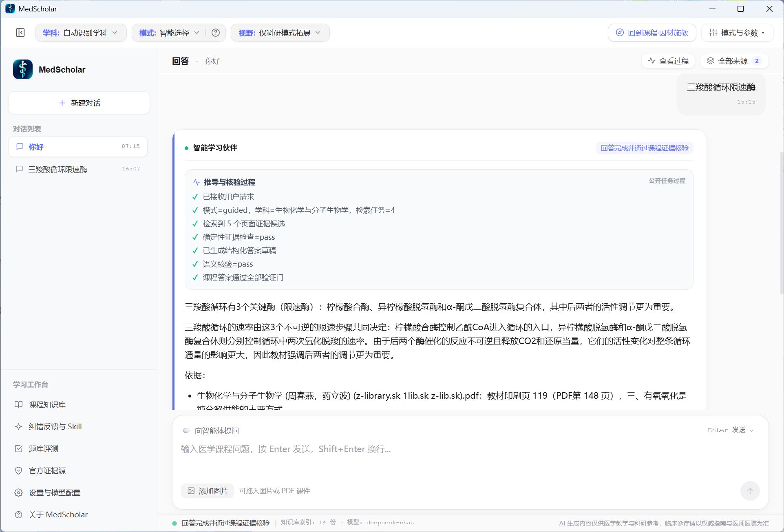Click 查看过程 button
Viewport: 784px width, 532px height.
click(x=669, y=61)
